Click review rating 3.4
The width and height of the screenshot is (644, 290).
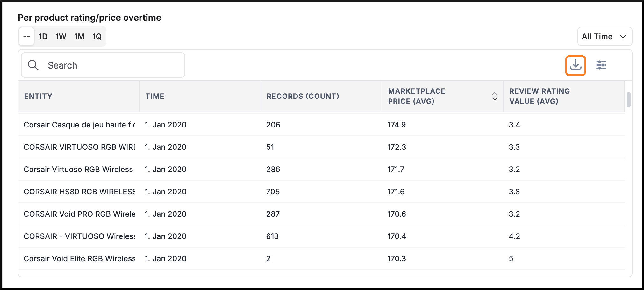pos(514,125)
